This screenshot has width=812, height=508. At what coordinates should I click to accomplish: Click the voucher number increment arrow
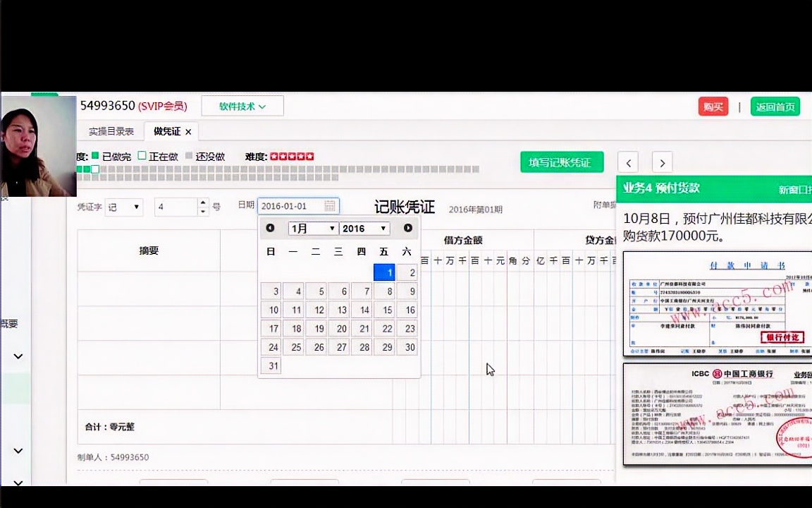202,202
